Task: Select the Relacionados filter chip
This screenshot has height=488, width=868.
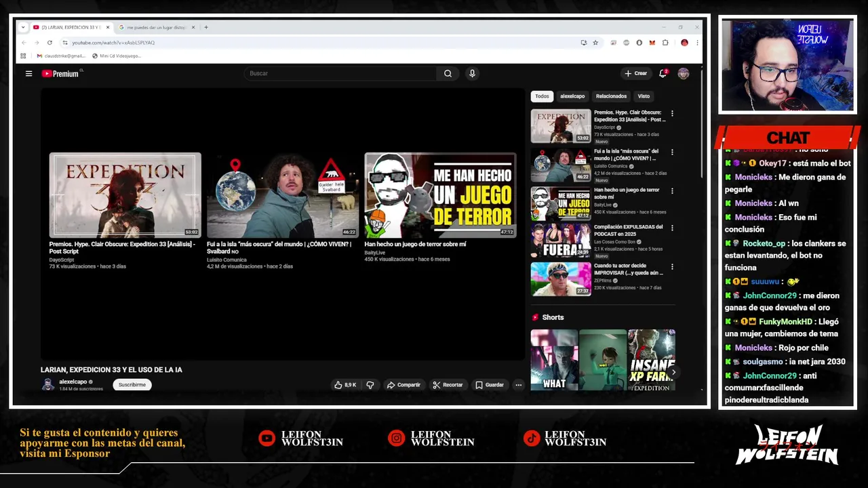Action: click(x=611, y=96)
